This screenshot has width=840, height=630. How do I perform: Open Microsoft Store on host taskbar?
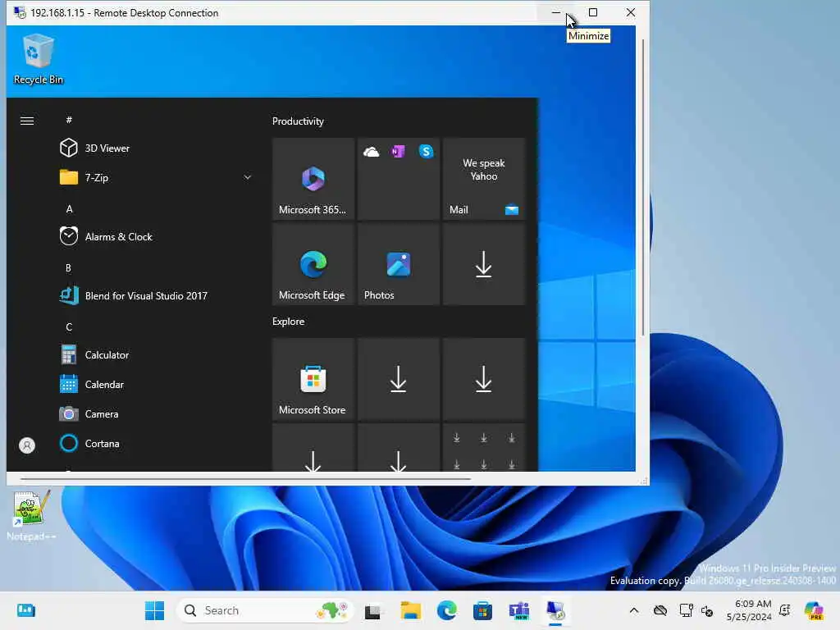[x=482, y=610]
